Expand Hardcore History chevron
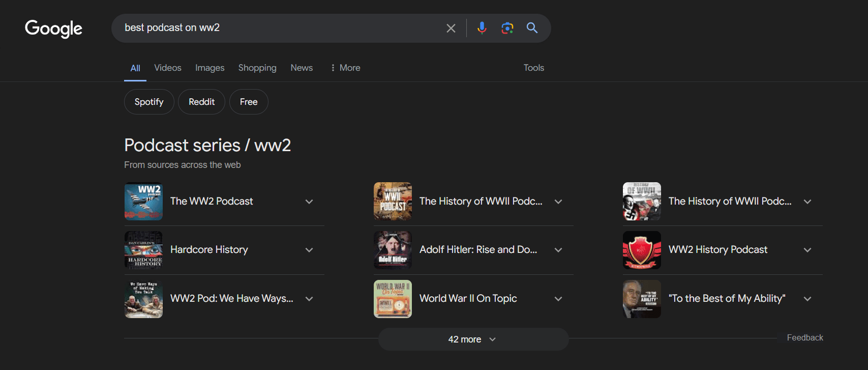 pyautogui.click(x=309, y=250)
